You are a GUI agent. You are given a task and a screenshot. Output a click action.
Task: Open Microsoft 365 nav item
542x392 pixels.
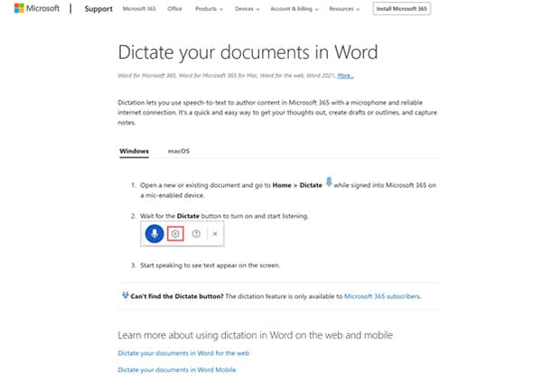tap(139, 9)
